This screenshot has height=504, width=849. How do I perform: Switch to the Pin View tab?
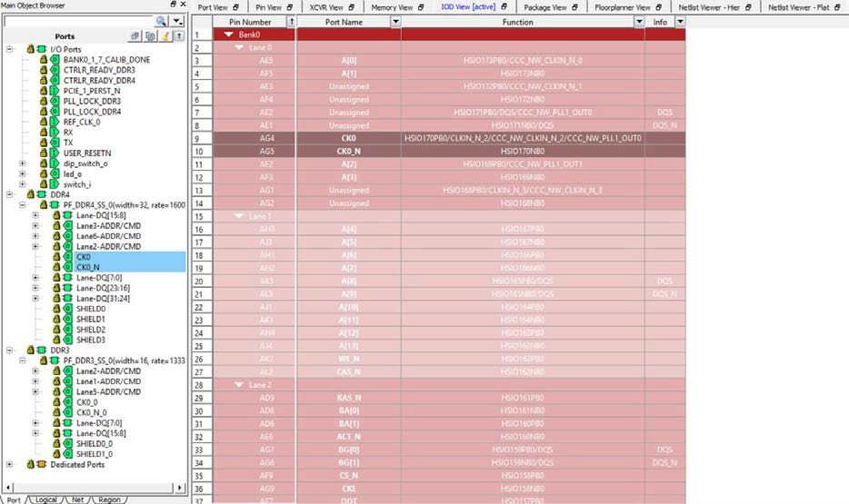click(268, 7)
